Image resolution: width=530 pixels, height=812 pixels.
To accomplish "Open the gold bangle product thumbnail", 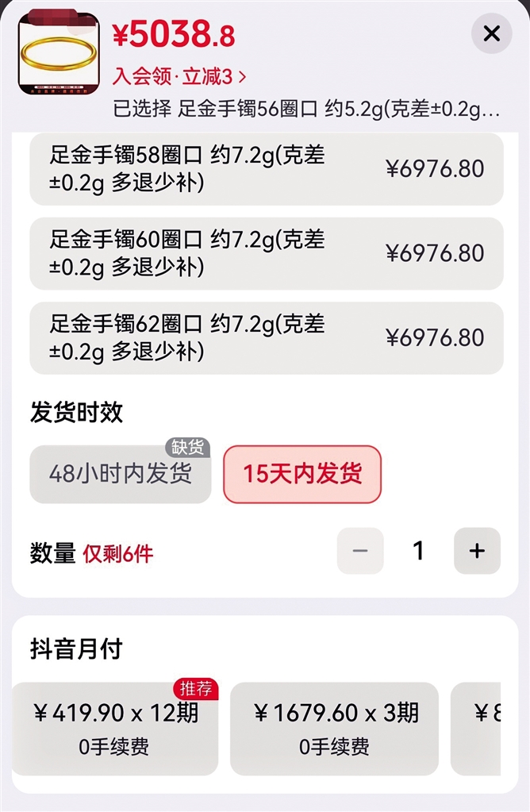I will click(59, 54).
